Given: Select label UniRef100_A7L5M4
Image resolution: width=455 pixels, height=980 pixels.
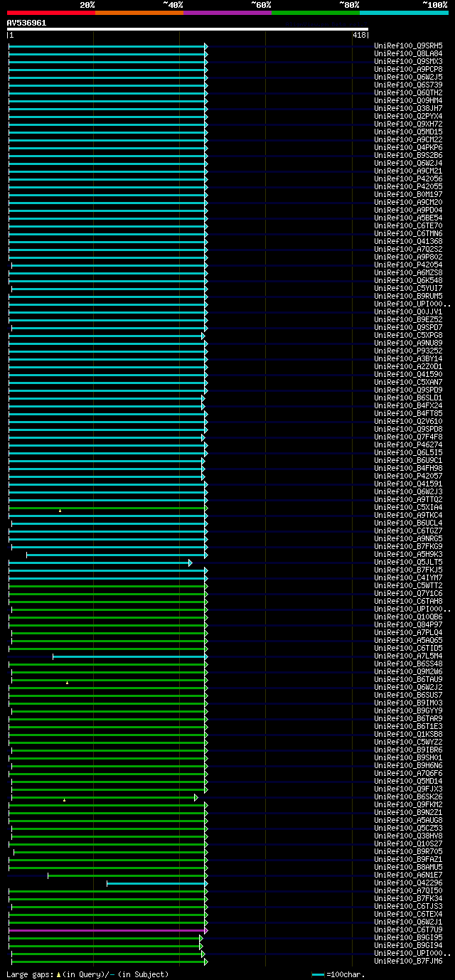Looking at the screenshot, I should click(408, 656).
